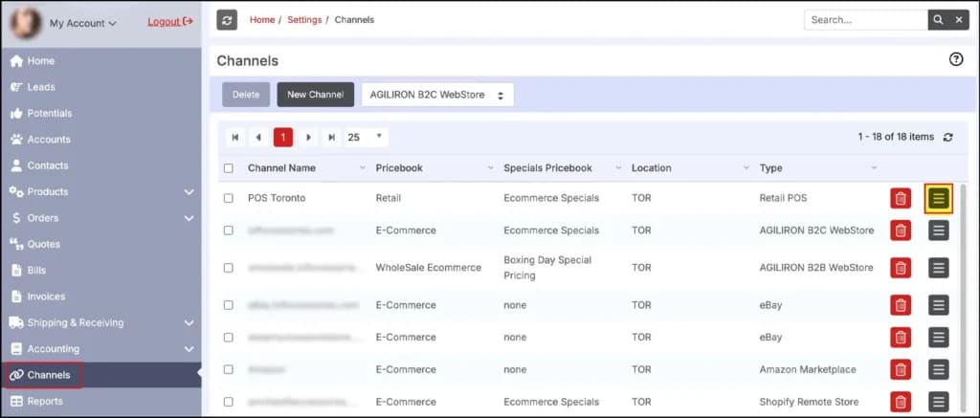Delete the Shopify Remote Store channel row
This screenshot has width=980, height=418.
point(901,402)
